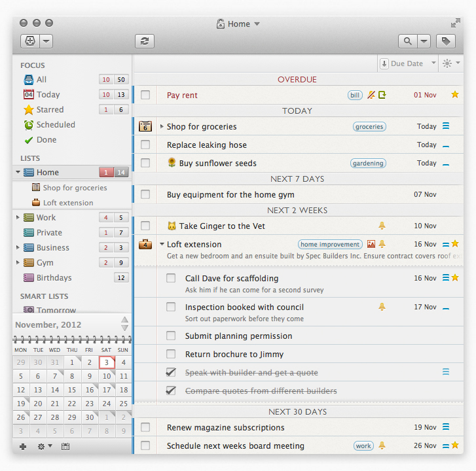Uncheck Speak with builder and get a quote
The height and width of the screenshot is (471, 476).
click(171, 372)
